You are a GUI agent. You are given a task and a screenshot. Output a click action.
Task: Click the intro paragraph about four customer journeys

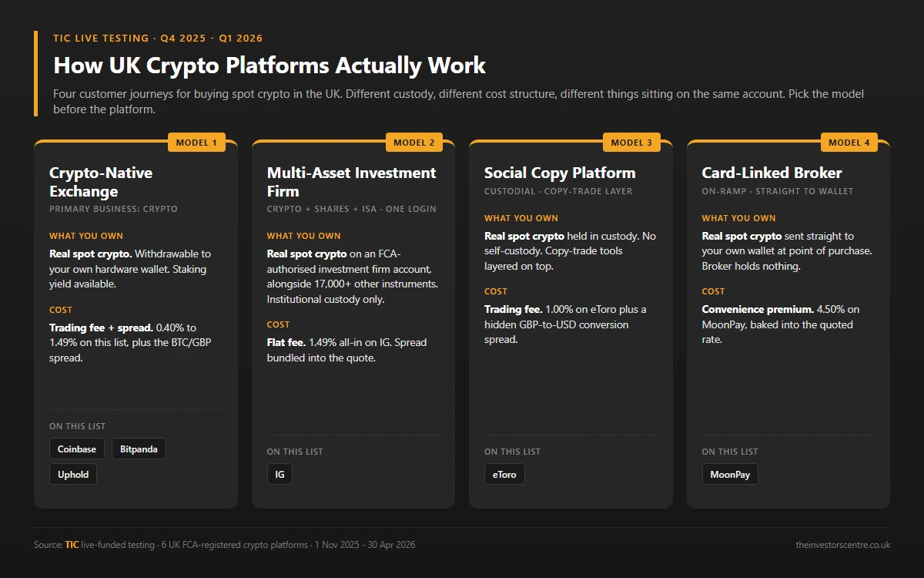(459, 102)
